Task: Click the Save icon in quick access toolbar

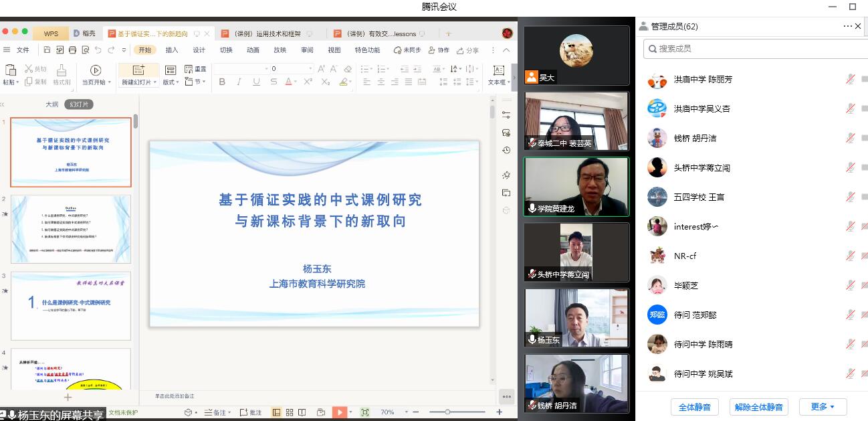Action: coord(47,50)
